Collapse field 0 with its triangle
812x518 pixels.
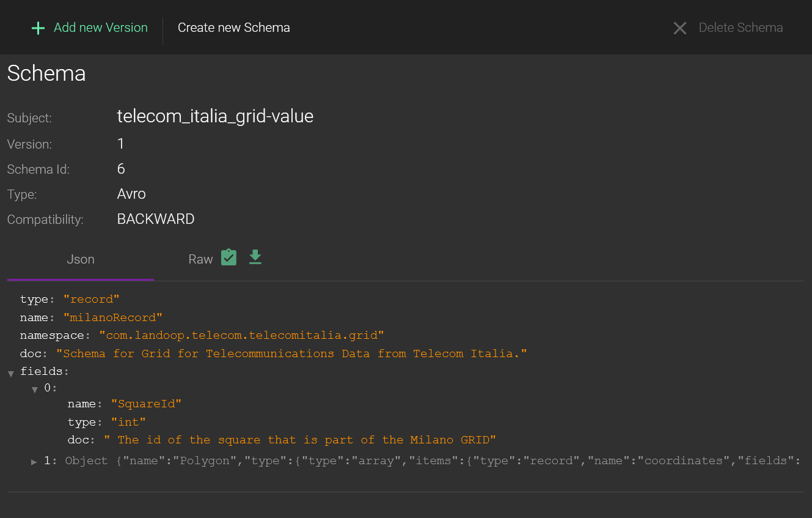point(35,390)
